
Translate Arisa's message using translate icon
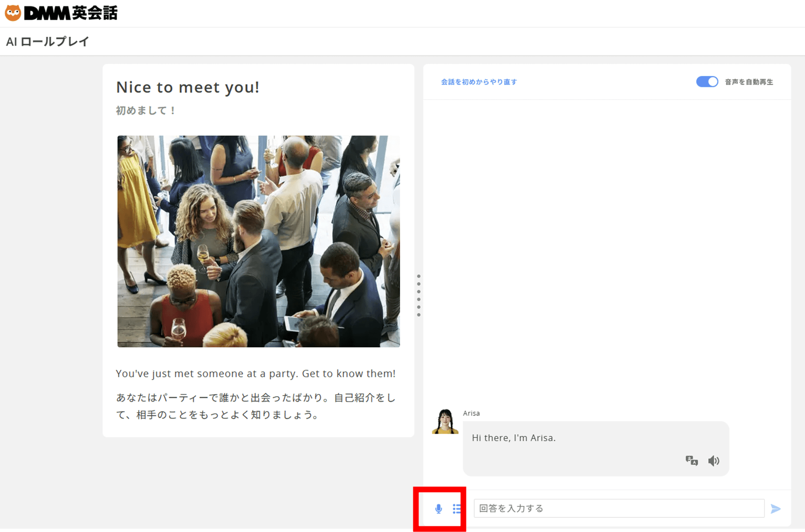point(691,461)
